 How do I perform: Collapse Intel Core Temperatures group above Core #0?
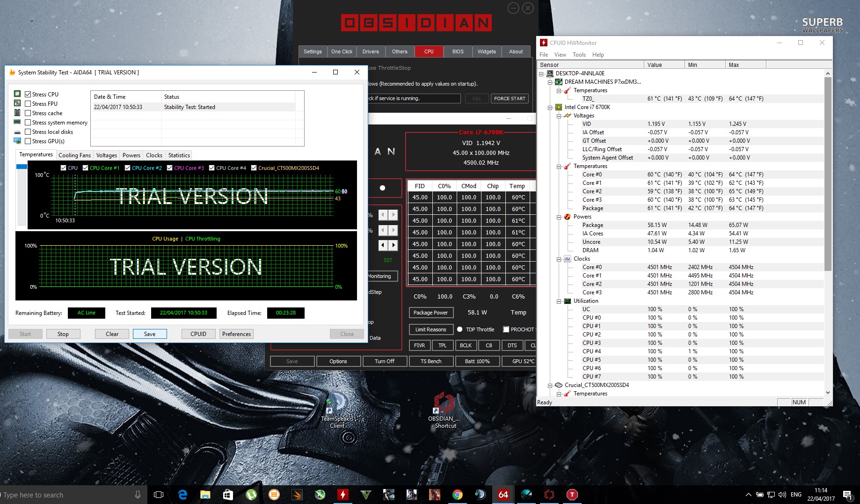pos(559,166)
